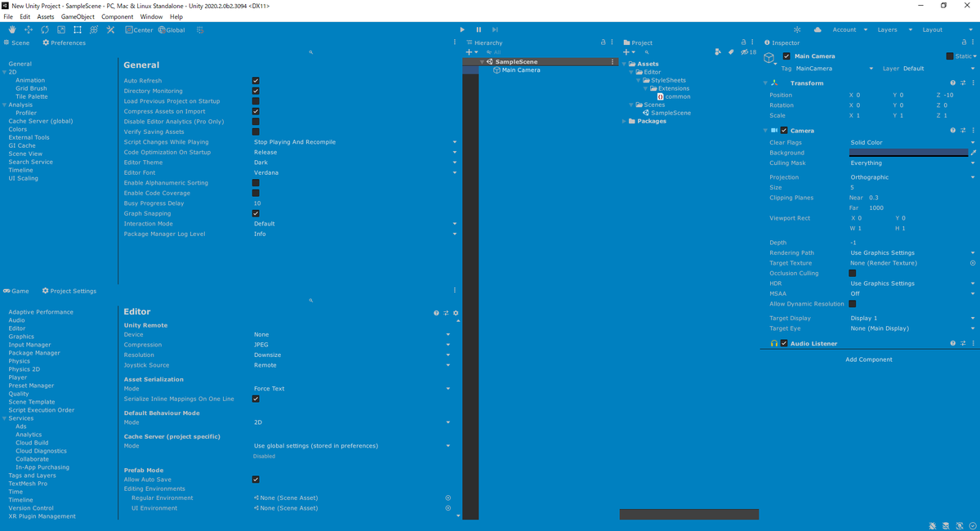Click the lock icon of the Inspector panel
Viewport: 980px width, 531px height.
coord(964,42)
